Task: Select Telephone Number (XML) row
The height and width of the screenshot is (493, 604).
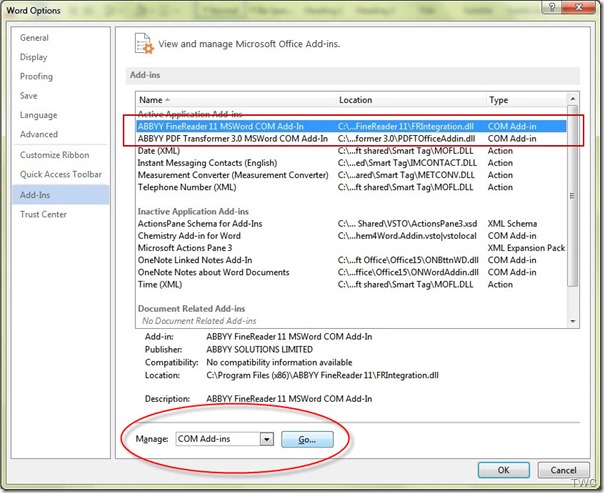Action: (x=351, y=187)
